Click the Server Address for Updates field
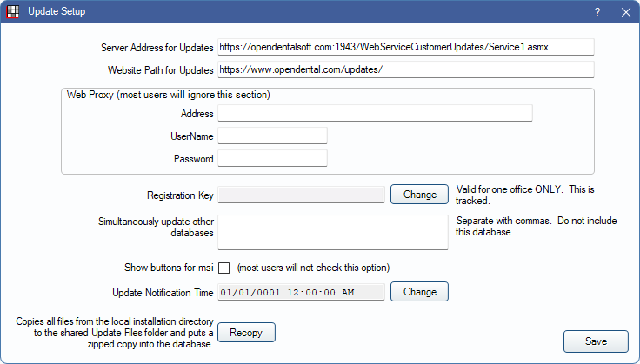 (405, 46)
